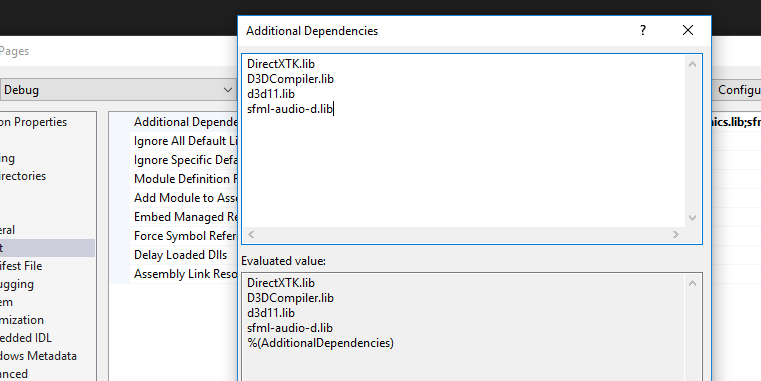Select Windows Metadata tree item
This screenshot has width=761, height=381.
pyautogui.click(x=38, y=356)
